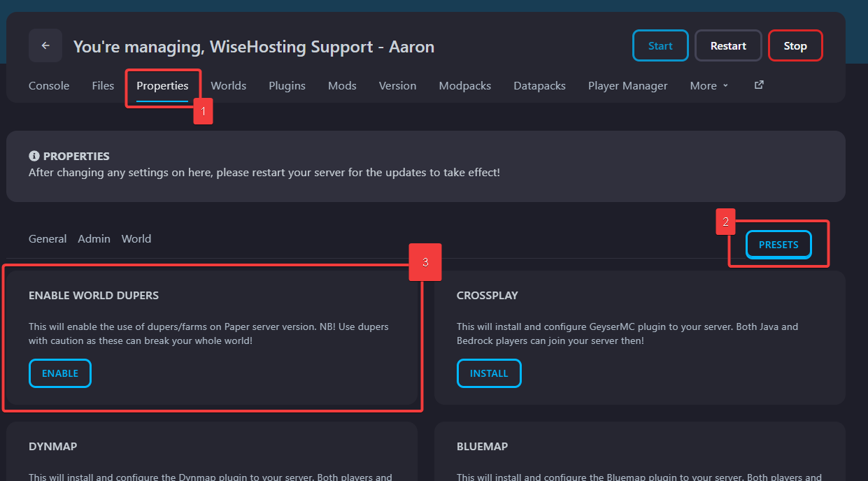Open the Player Manager tab

(627, 86)
